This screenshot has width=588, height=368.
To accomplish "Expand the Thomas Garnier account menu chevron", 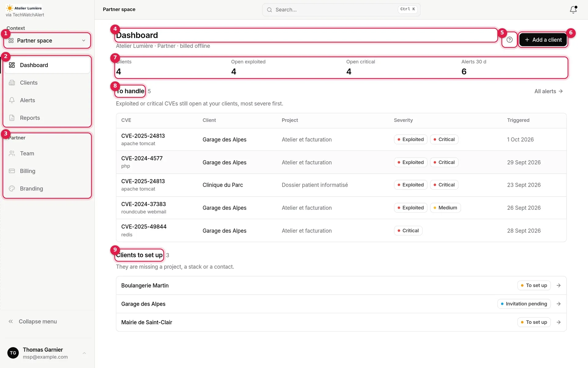I will point(84,353).
